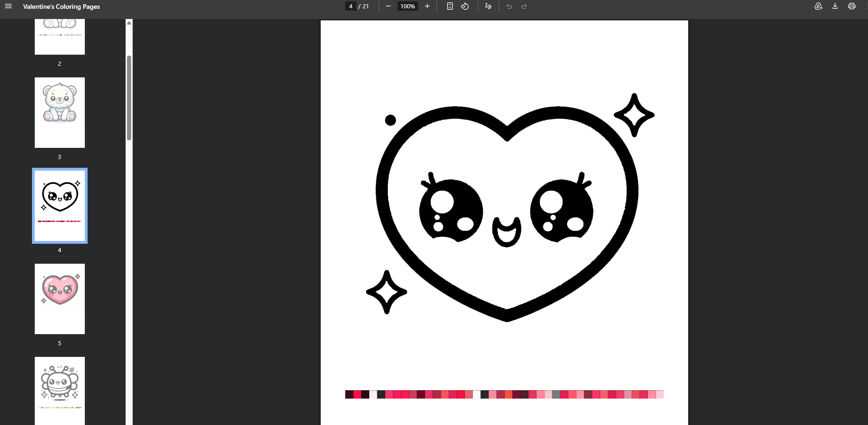This screenshot has width=868, height=425.
Task: Download the PDF file
Action: pyautogui.click(x=835, y=6)
